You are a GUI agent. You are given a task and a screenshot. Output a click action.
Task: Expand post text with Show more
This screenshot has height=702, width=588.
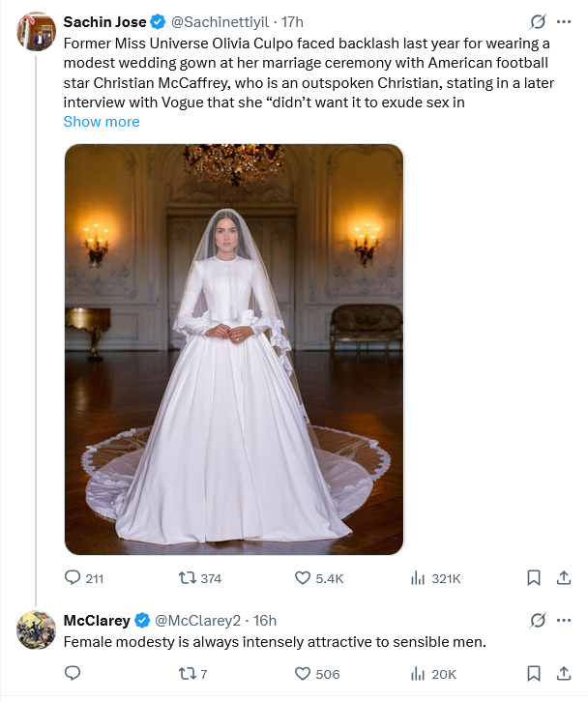(x=102, y=122)
